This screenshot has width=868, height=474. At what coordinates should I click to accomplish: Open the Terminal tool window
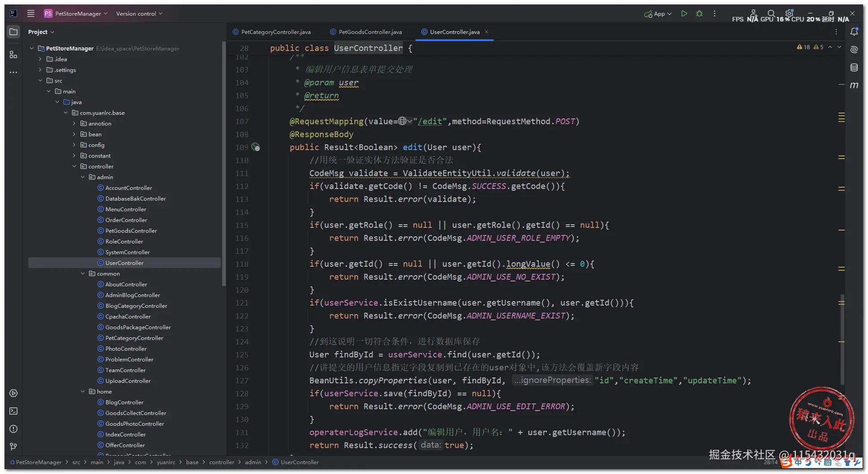pyautogui.click(x=13, y=411)
